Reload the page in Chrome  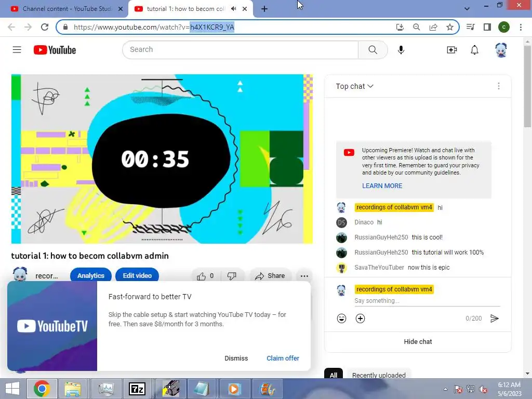pyautogui.click(x=45, y=27)
